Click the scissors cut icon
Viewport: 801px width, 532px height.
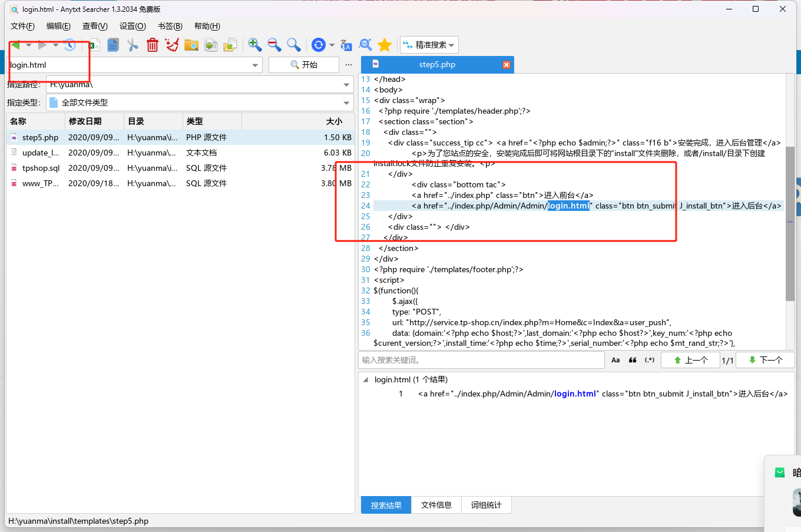(x=133, y=45)
